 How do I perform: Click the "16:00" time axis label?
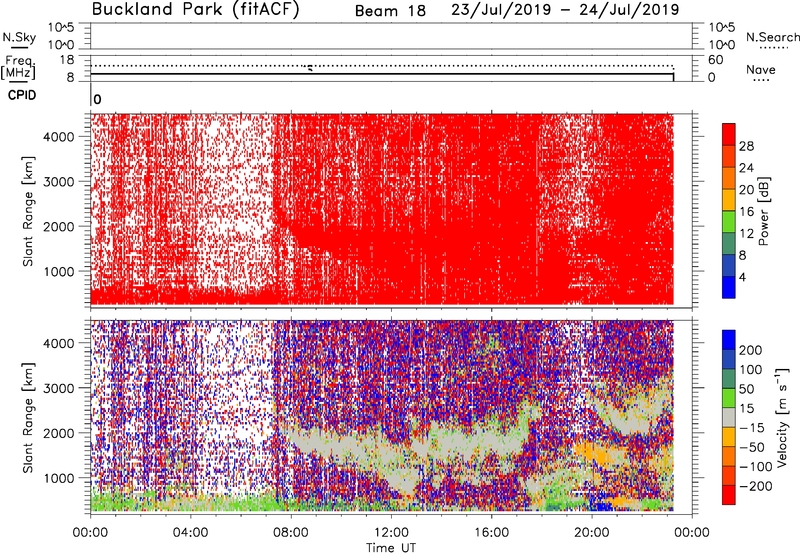tap(491, 533)
